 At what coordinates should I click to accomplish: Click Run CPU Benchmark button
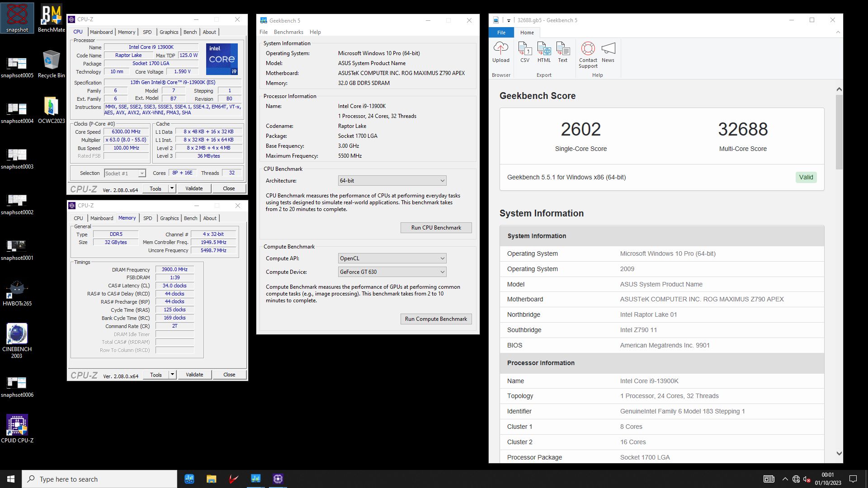tap(436, 228)
